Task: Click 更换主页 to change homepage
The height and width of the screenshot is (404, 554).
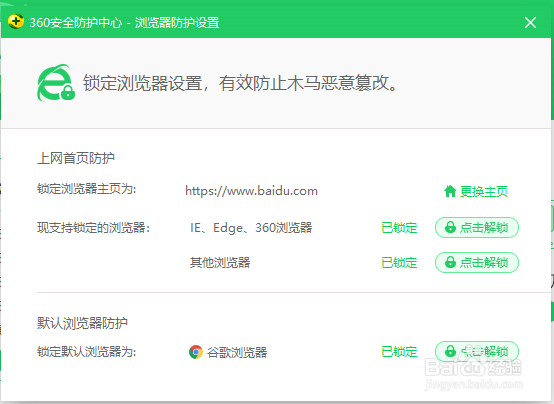Action: [484, 192]
